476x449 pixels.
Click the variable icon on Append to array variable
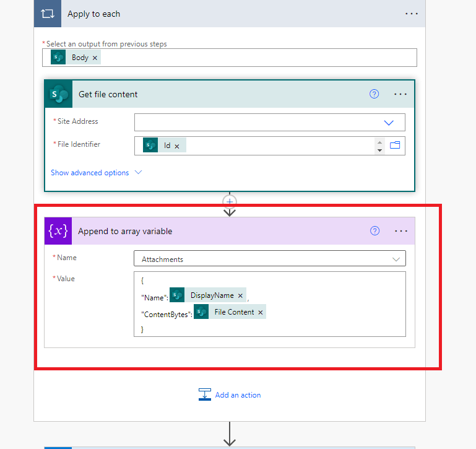pos(58,231)
